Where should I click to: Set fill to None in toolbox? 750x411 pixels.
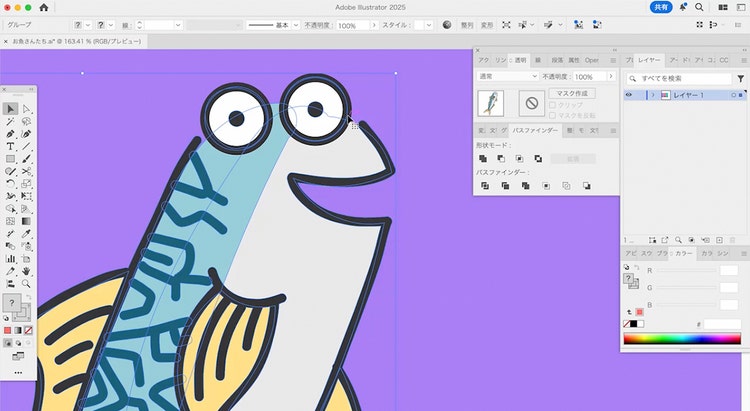[28, 330]
